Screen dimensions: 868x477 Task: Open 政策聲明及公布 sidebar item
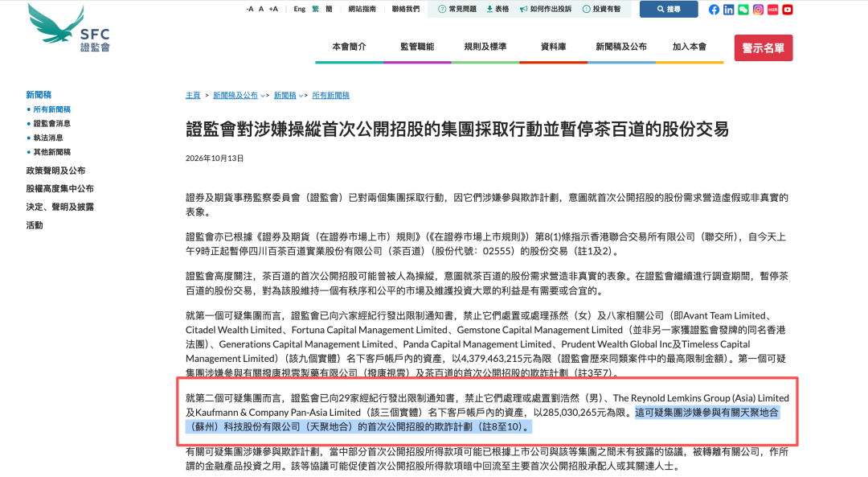[56, 171]
